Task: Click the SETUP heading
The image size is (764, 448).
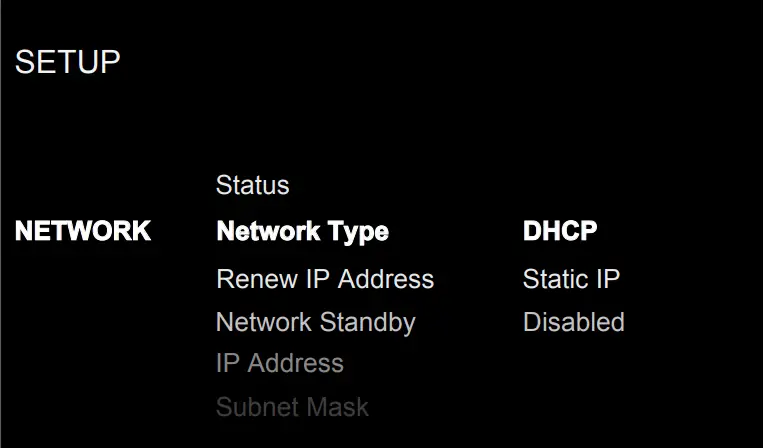Action: pyautogui.click(x=67, y=62)
